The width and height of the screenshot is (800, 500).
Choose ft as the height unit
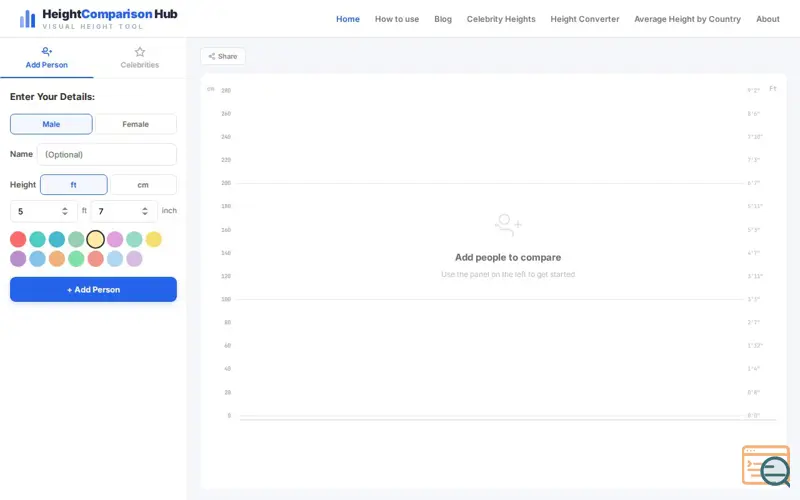(73, 185)
